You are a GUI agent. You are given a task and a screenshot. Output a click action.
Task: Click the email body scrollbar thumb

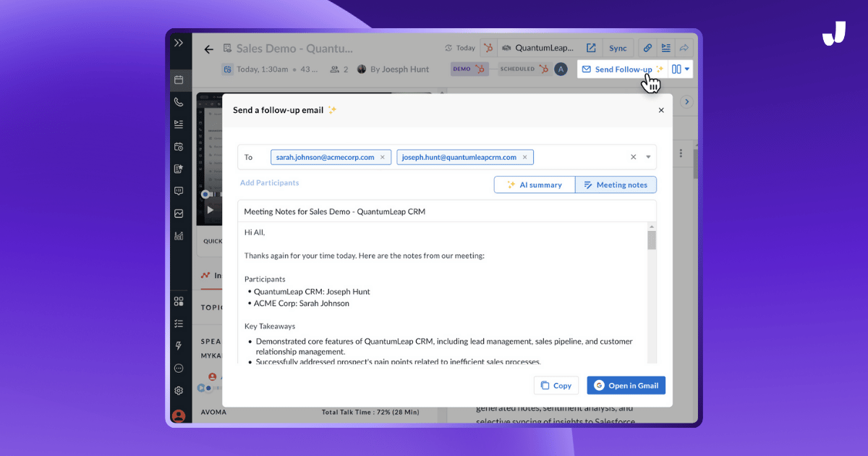652,240
